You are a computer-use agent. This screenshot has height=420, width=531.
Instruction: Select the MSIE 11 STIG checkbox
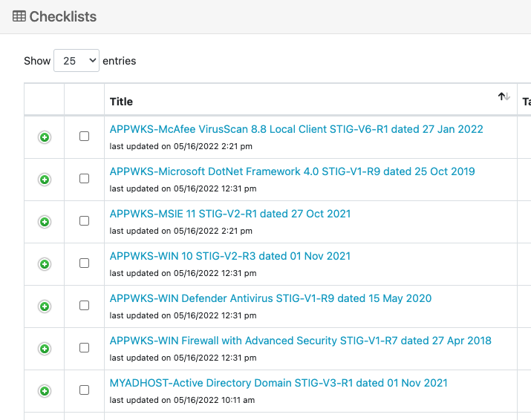85,221
